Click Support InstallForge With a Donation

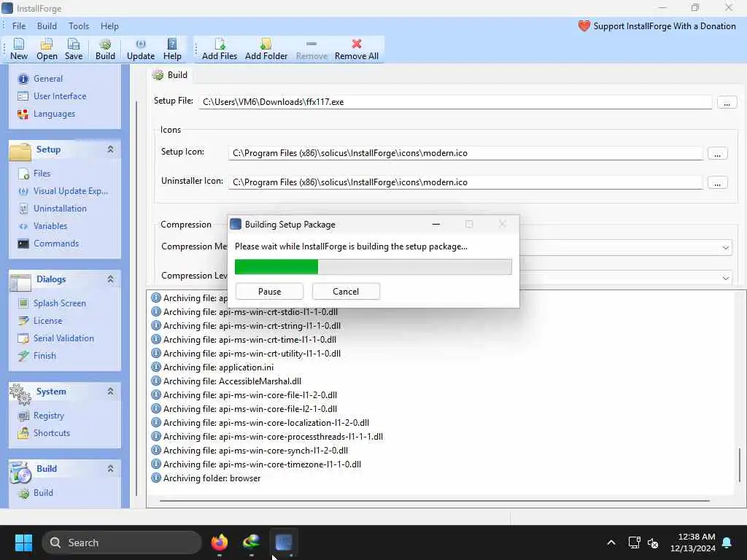[x=657, y=26]
